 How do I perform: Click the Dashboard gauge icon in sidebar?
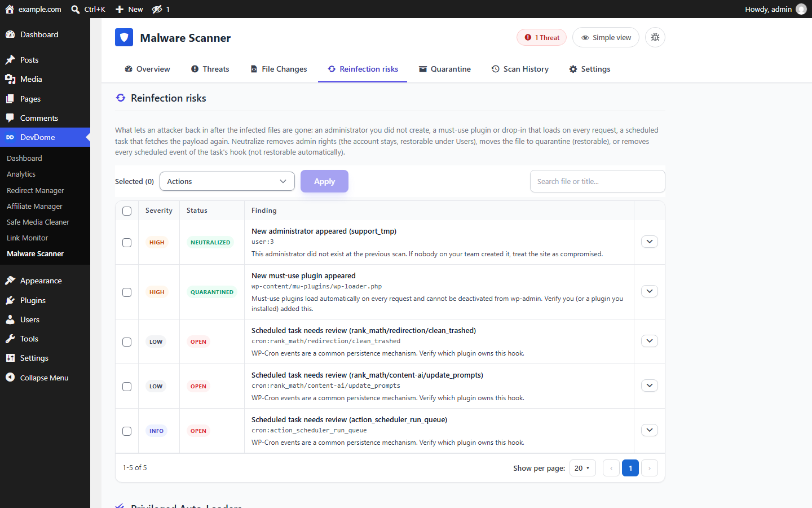click(x=10, y=34)
